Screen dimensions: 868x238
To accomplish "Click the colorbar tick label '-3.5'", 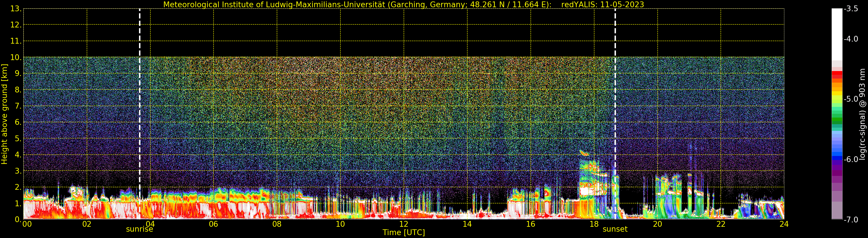I will 851,9.
